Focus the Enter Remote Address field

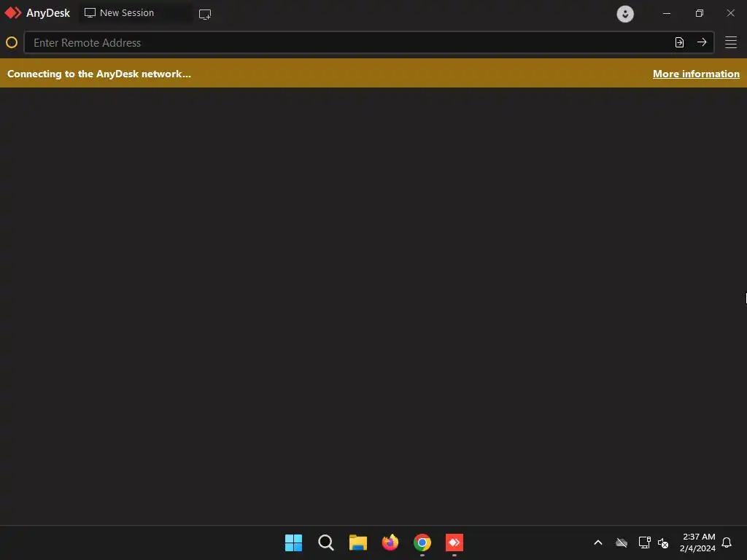[369, 42]
